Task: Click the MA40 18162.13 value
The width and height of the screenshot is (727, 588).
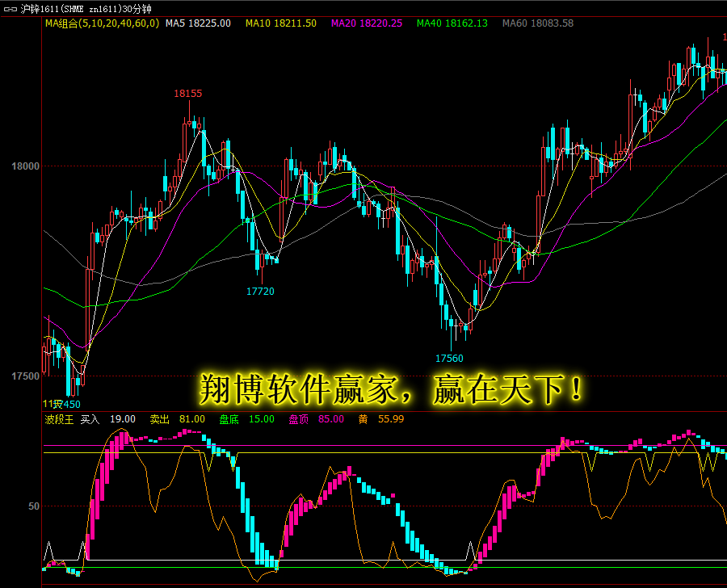Action: click(x=452, y=23)
